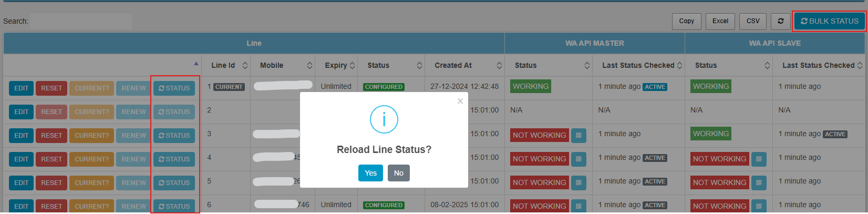The width and height of the screenshot is (868, 214).
Task: Click QR icon for line 3 master
Action: [578, 135]
